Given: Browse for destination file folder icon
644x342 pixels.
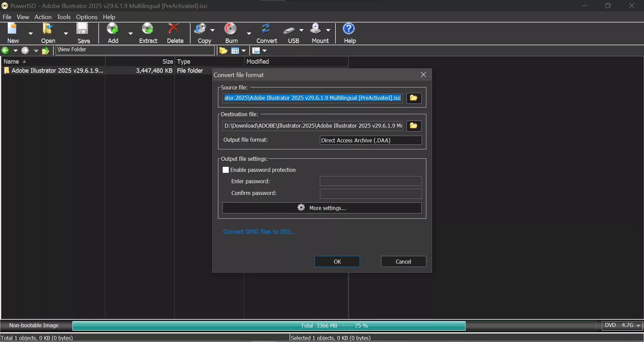Looking at the screenshot, I should [414, 126].
